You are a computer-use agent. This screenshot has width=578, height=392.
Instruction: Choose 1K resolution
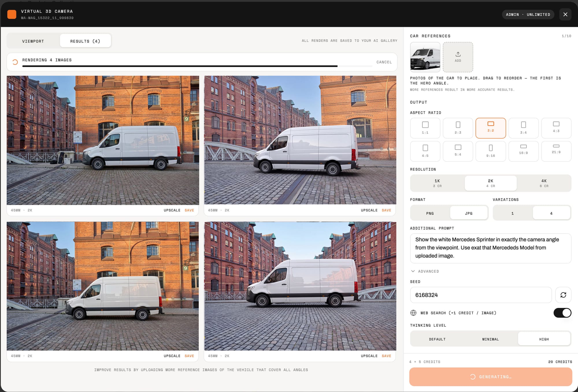[x=437, y=183]
